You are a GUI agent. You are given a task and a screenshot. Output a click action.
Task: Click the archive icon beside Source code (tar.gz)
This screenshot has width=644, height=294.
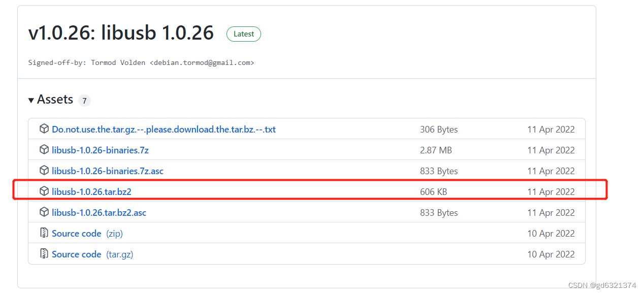tap(44, 254)
